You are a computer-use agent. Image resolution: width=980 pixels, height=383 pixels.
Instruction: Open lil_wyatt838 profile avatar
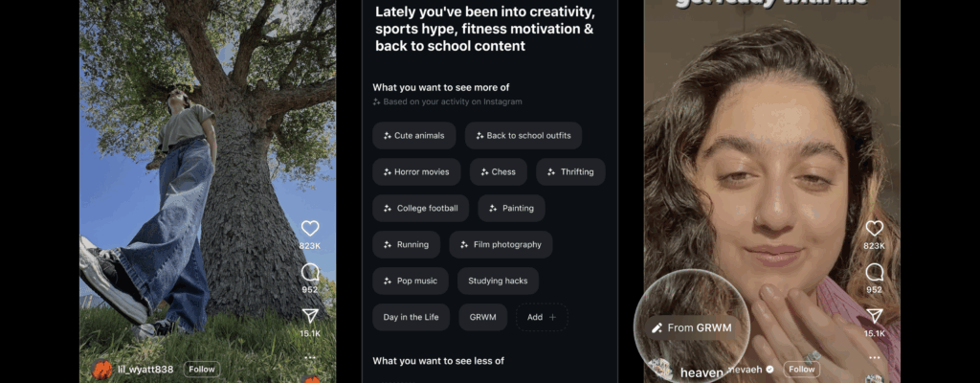[x=102, y=370]
